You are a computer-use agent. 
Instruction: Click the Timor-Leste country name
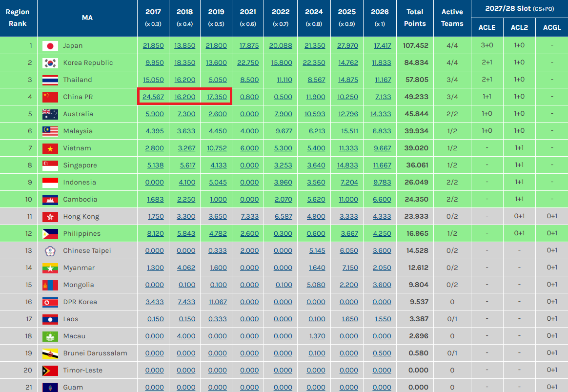click(82, 370)
